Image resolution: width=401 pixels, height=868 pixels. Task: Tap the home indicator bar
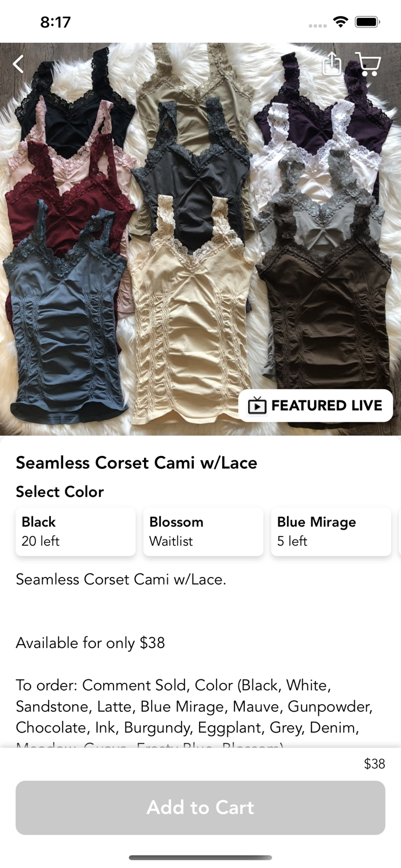[x=200, y=858]
